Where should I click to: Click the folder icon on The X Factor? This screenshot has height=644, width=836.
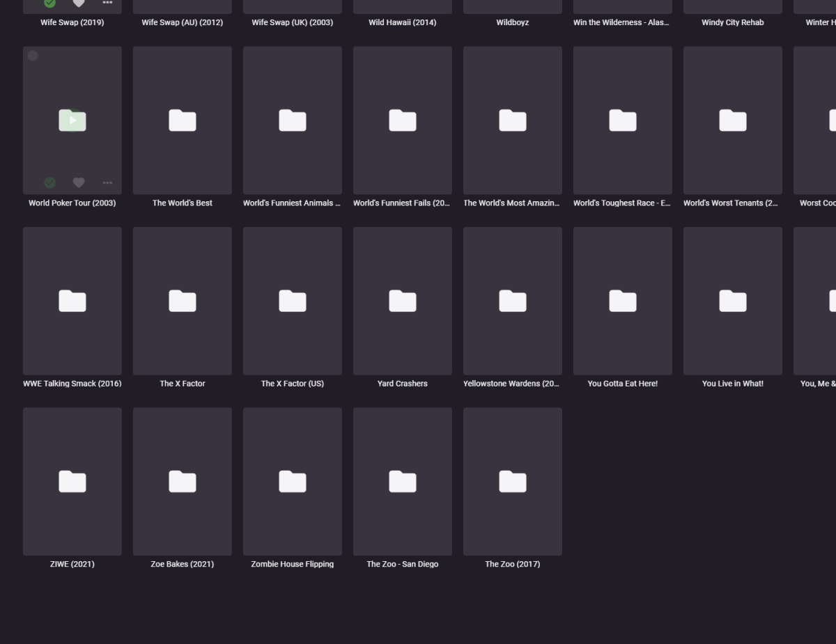point(183,301)
